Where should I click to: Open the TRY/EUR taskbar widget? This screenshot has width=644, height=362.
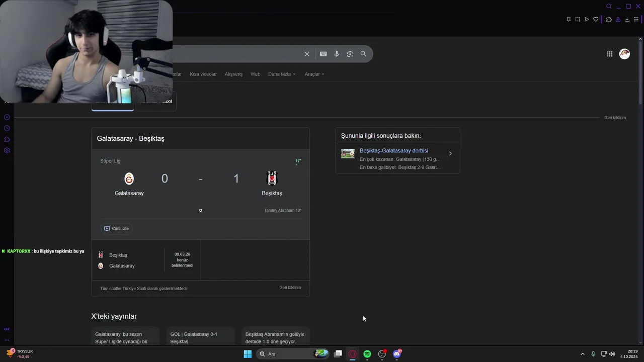tap(20, 354)
